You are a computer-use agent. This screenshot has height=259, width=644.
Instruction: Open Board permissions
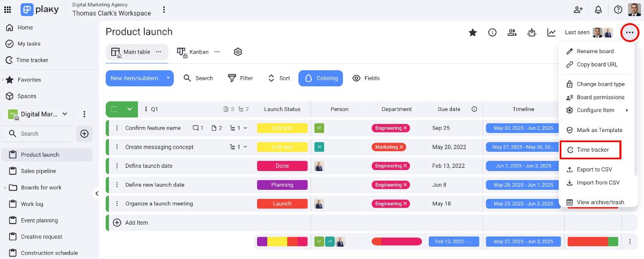[601, 97]
